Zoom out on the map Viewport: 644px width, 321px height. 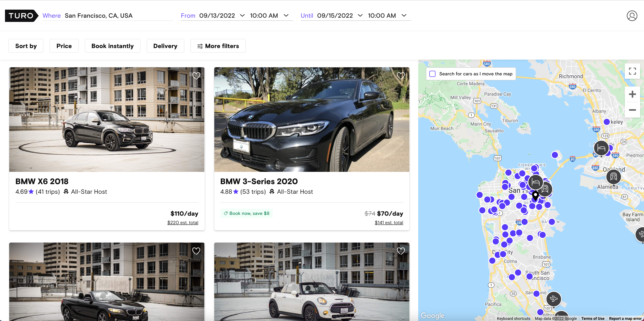(x=632, y=110)
